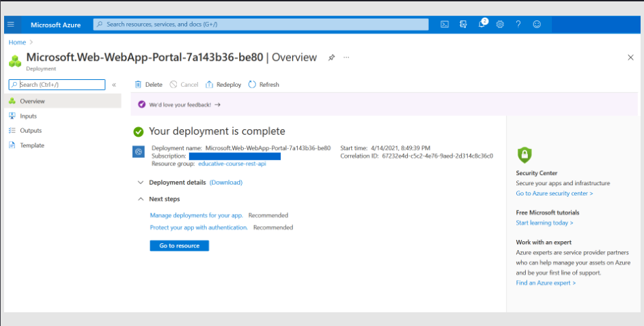Select Overview in the left menu
This screenshot has height=326, width=644.
click(63, 101)
